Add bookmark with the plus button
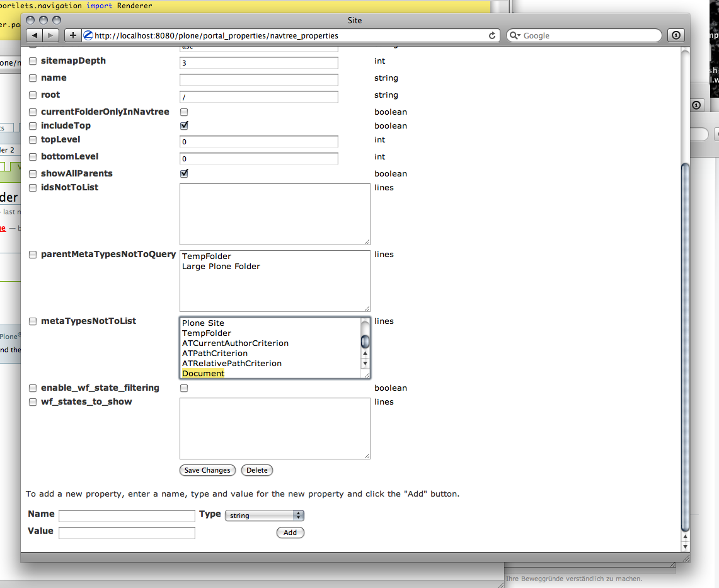 [x=73, y=35]
